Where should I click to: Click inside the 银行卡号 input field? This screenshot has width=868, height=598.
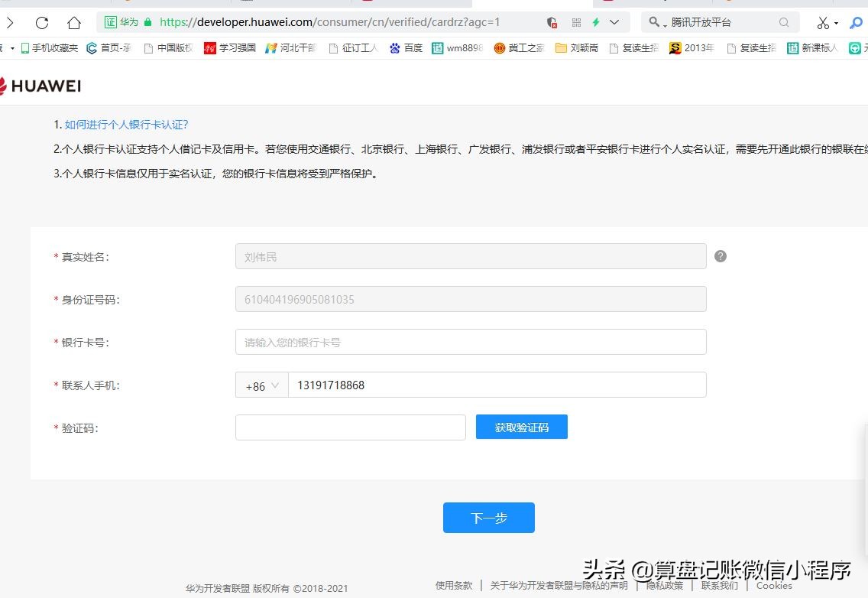click(x=470, y=342)
